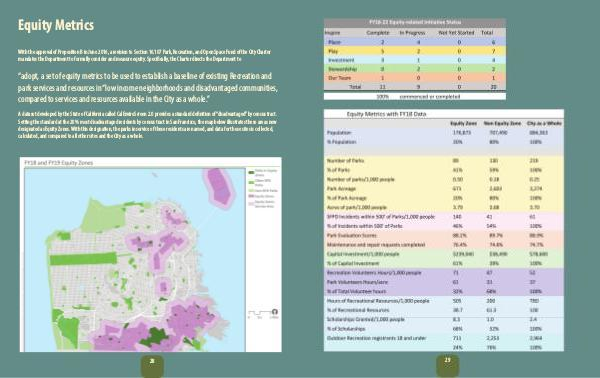Image resolution: width=600 pixels, height=378 pixels.
Task: Select the blue Place row in status table
Action: tap(415, 42)
